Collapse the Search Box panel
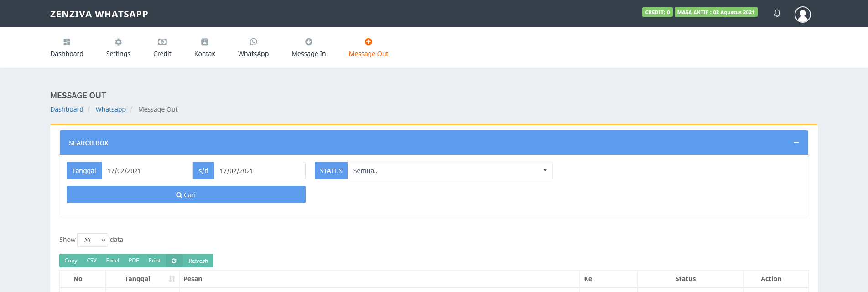 click(796, 143)
